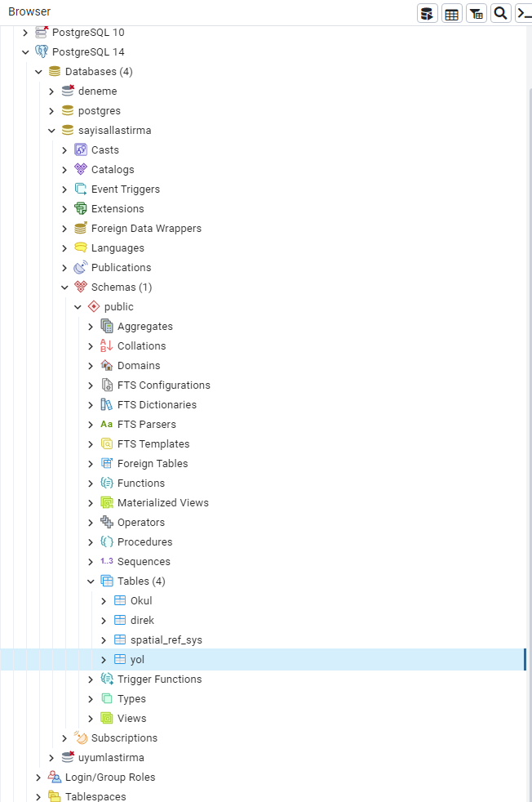This screenshot has width=532, height=802.
Task: Select the Procedures node
Action: pos(144,542)
